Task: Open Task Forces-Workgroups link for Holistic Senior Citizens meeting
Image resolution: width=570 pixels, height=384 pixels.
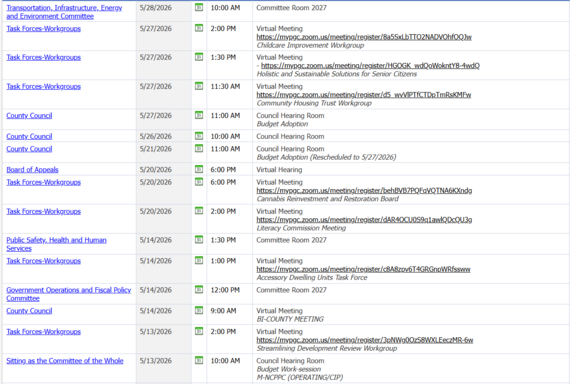Action: (x=44, y=57)
